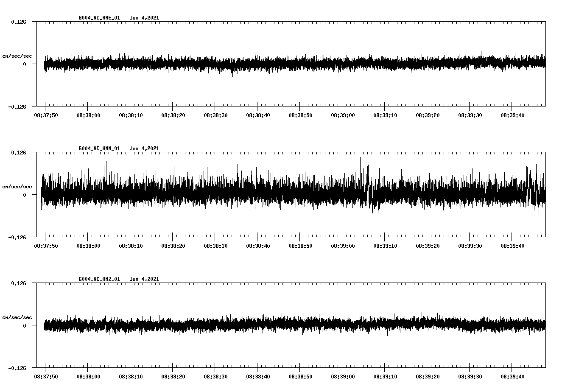Click the HNZ waveform trace
This screenshot has width=576, height=392.
point(295,325)
